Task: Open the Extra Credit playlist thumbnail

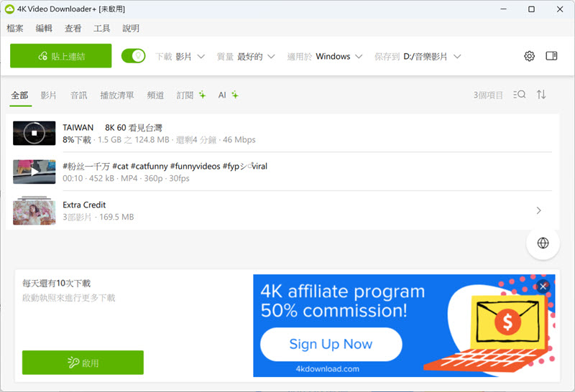Action: point(34,210)
